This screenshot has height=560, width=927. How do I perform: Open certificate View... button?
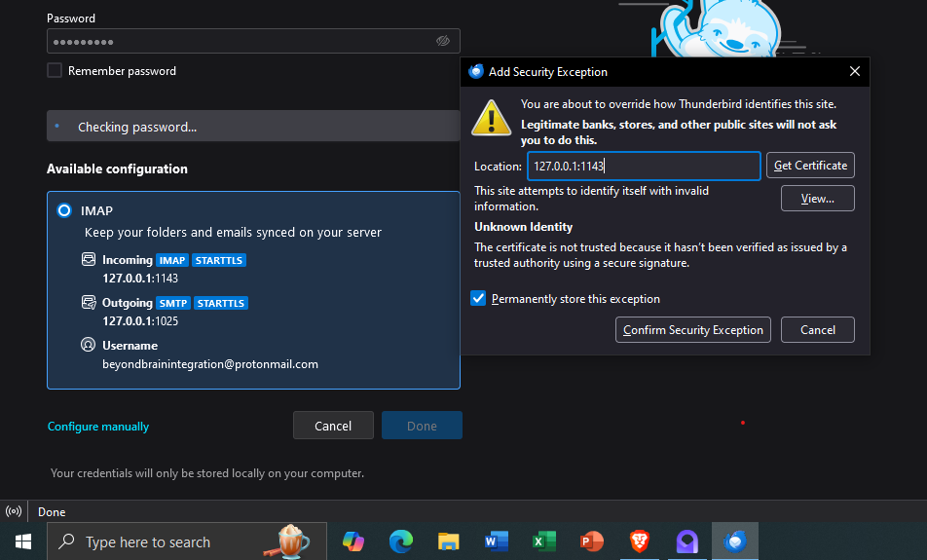pos(818,198)
